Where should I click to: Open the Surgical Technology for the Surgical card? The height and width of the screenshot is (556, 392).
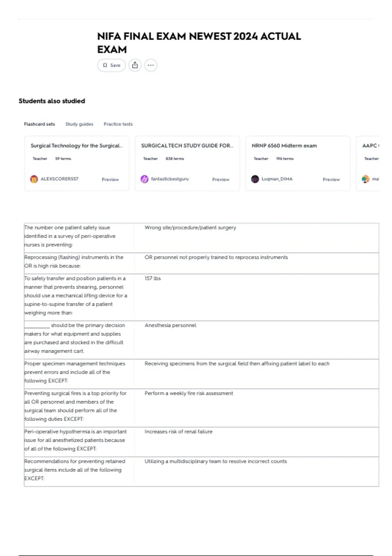pyautogui.click(x=77, y=164)
